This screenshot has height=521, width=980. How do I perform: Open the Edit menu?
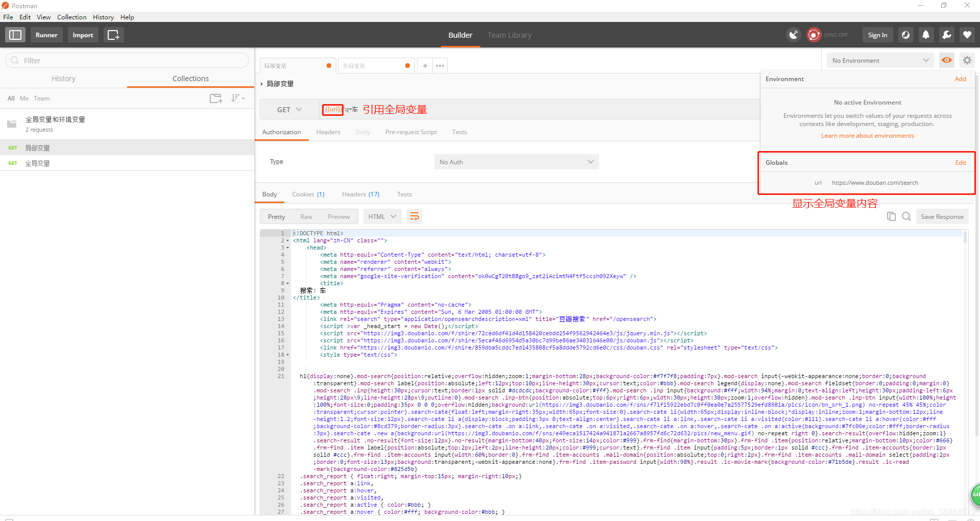[25, 17]
